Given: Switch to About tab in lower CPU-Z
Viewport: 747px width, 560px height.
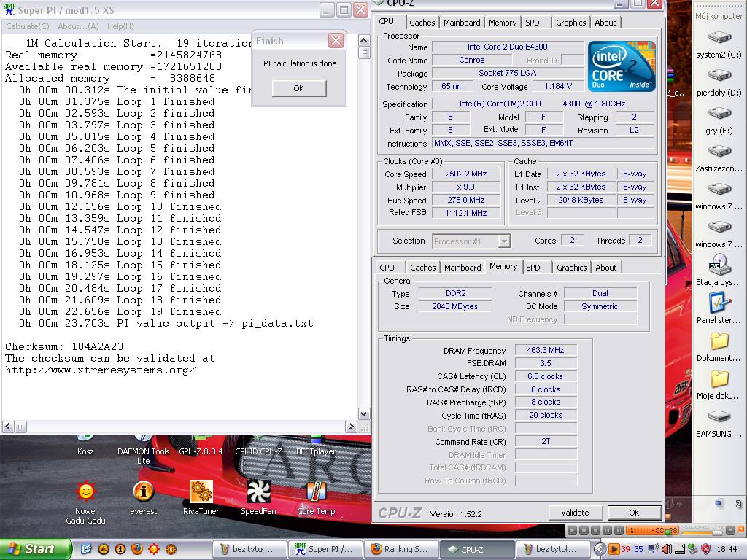Looking at the screenshot, I should point(606,268).
